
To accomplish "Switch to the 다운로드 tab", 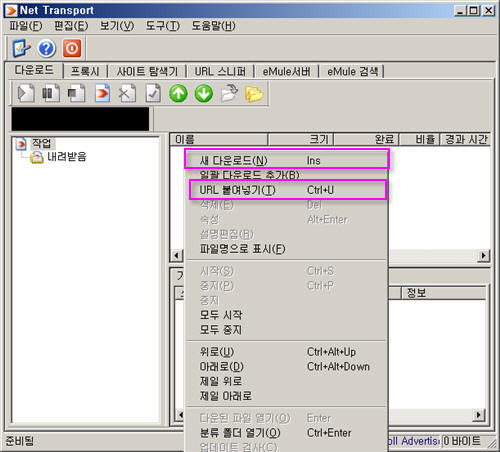I will (34, 70).
